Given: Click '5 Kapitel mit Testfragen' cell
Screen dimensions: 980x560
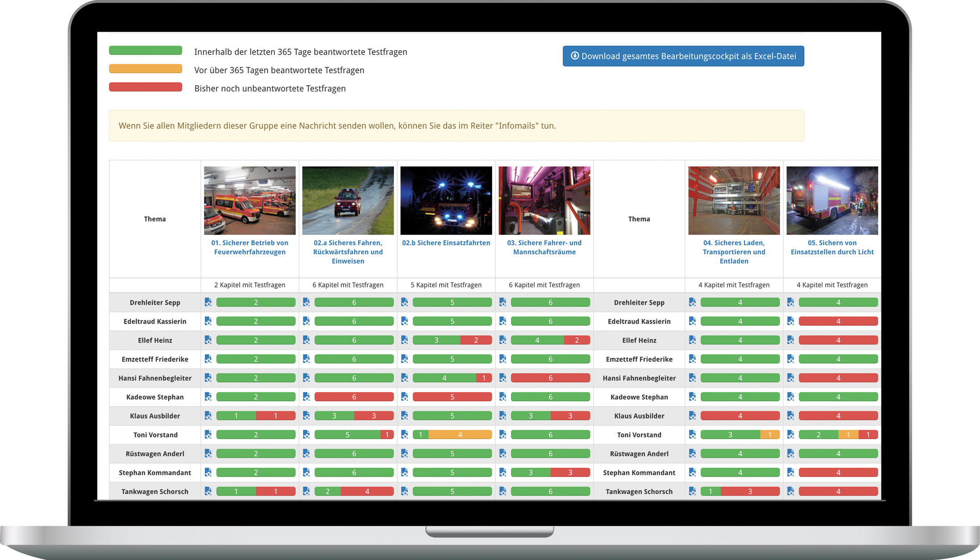Looking at the screenshot, I should [446, 285].
